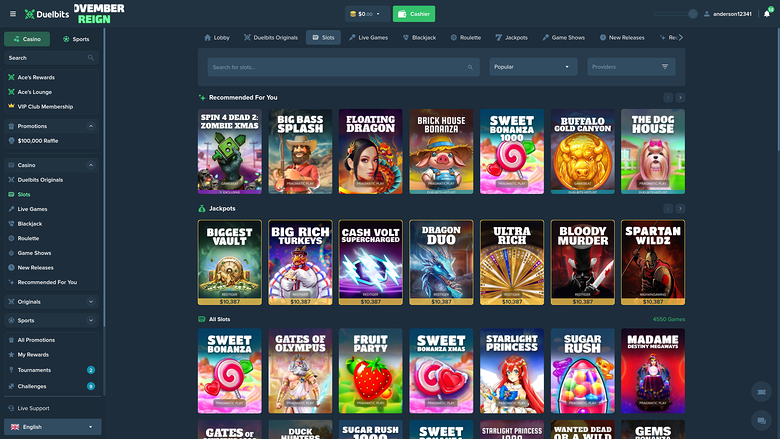Click the magnifier icon in slots search
780x439 pixels.
pyautogui.click(x=470, y=67)
